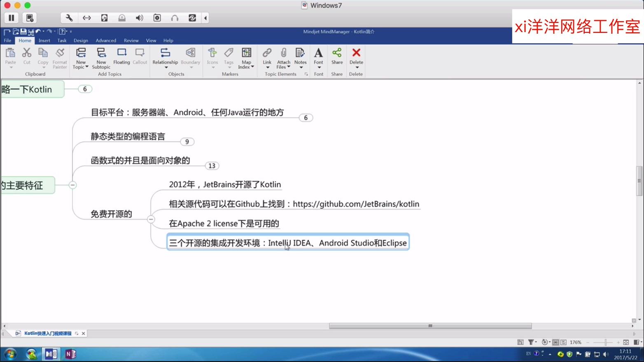Open the Help ribbon tab
The image size is (644, 362).
pyautogui.click(x=168, y=40)
